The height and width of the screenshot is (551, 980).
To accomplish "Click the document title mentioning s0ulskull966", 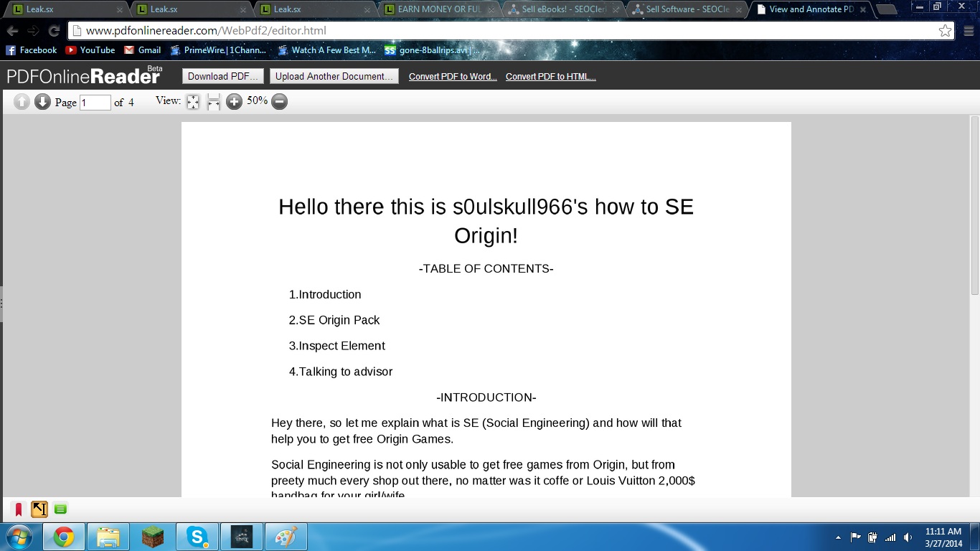I will click(x=486, y=221).
